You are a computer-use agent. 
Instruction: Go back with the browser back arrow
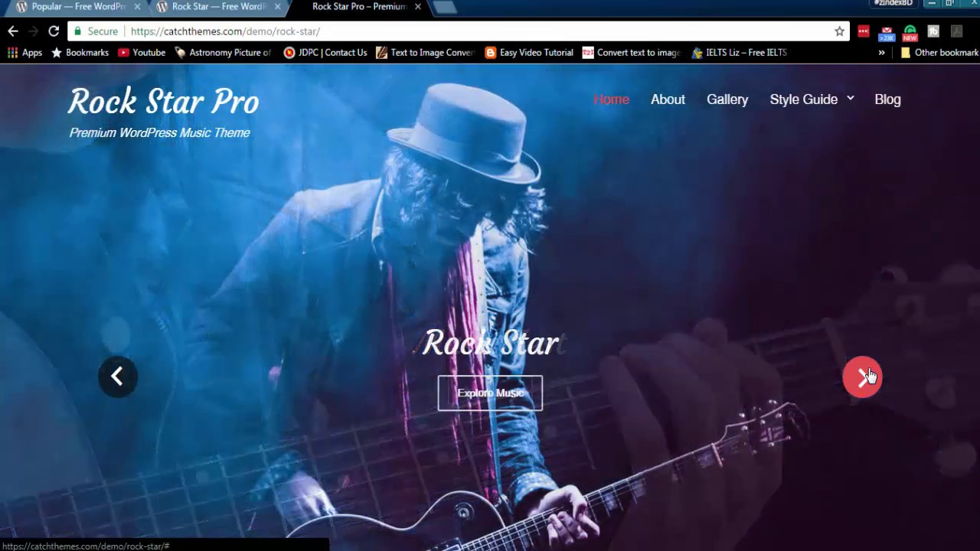pos(13,31)
